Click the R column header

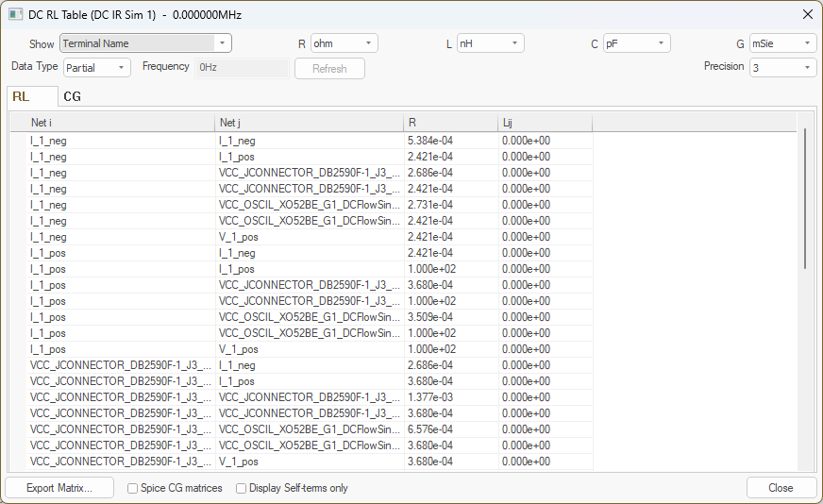450,123
